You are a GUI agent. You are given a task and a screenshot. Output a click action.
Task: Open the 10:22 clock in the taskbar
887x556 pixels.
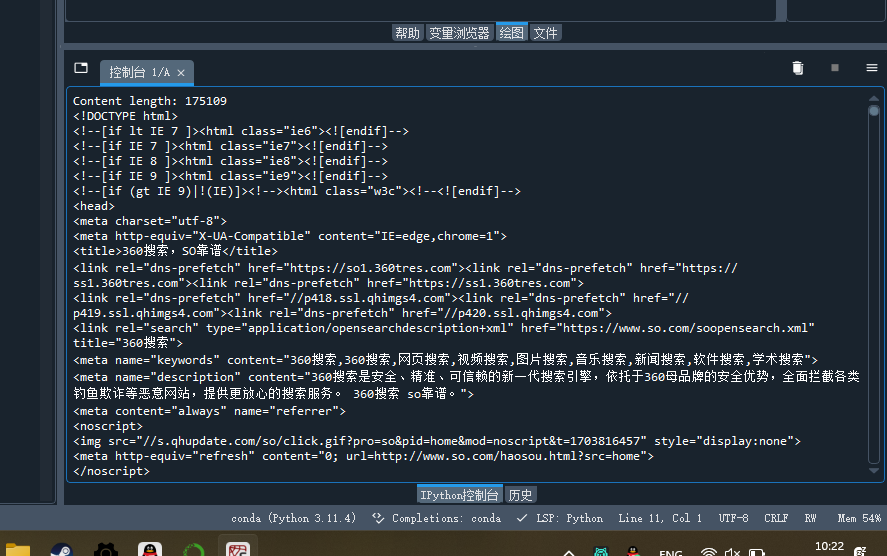point(829,546)
